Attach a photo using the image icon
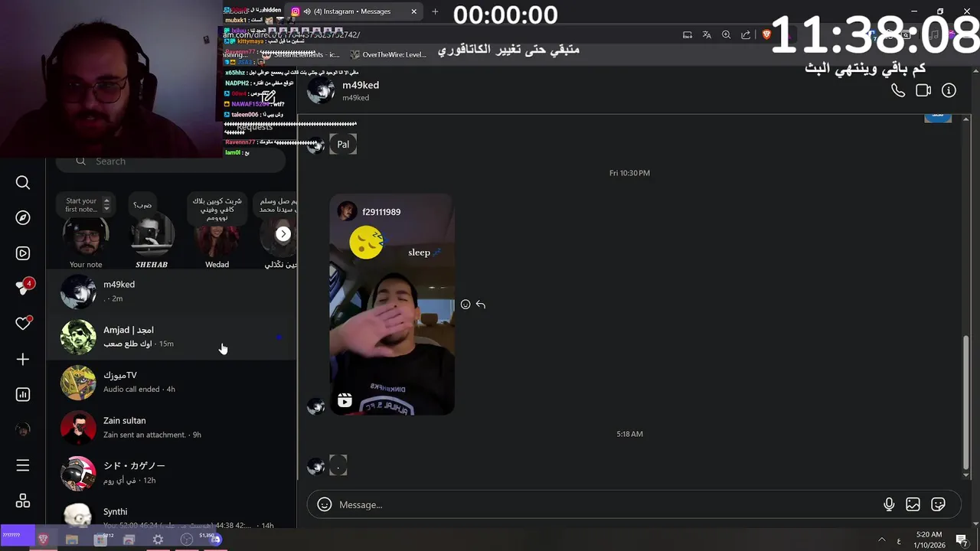This screenshot has width=980, height=551. tap(913, 504)
